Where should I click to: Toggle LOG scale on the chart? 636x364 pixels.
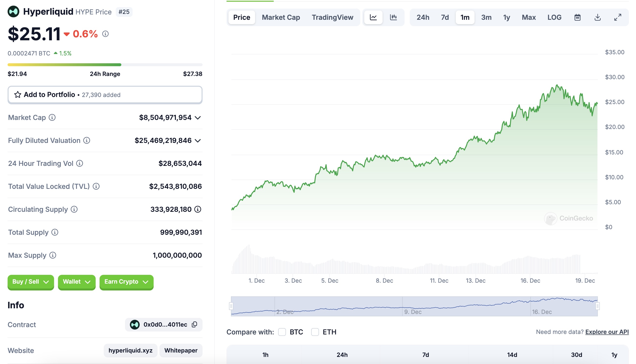click(x=554, y=17)
